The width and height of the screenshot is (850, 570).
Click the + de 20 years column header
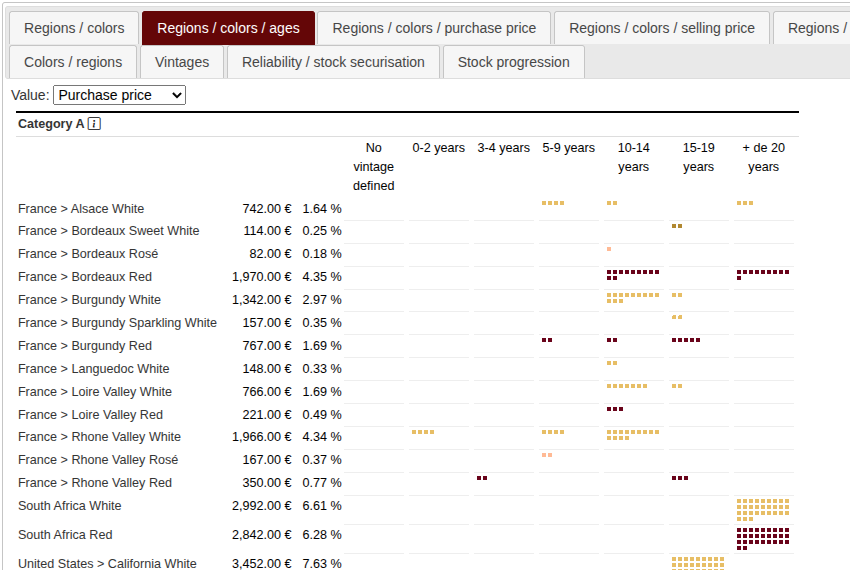pyautogui.click(x=763, y=157)
